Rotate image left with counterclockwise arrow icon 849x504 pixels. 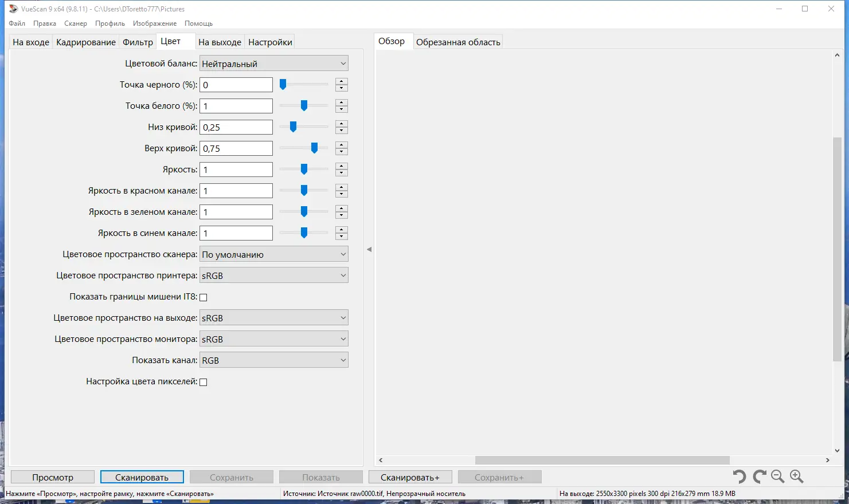740,477
